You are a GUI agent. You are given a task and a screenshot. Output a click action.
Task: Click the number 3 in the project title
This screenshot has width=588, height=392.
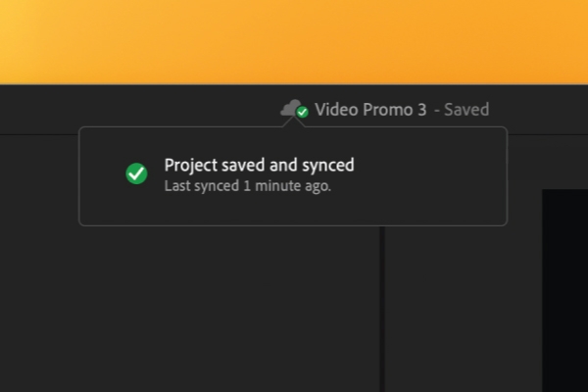tap(422, 110)
